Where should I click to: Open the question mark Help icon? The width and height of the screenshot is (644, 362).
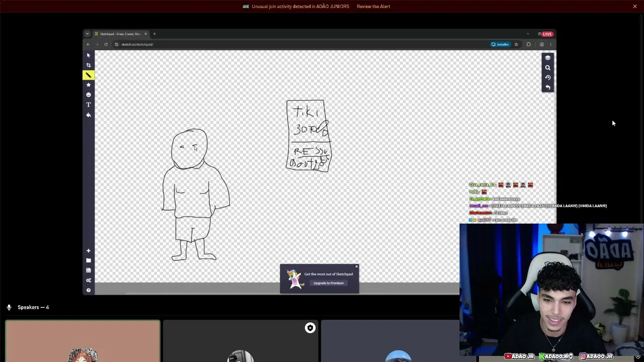click(x=89, y=290)
